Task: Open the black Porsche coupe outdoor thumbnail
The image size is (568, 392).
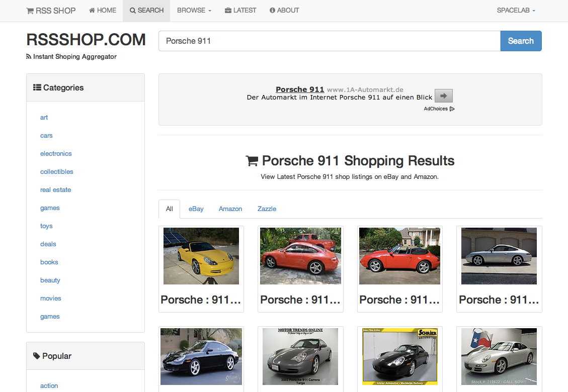Action: 201,356
